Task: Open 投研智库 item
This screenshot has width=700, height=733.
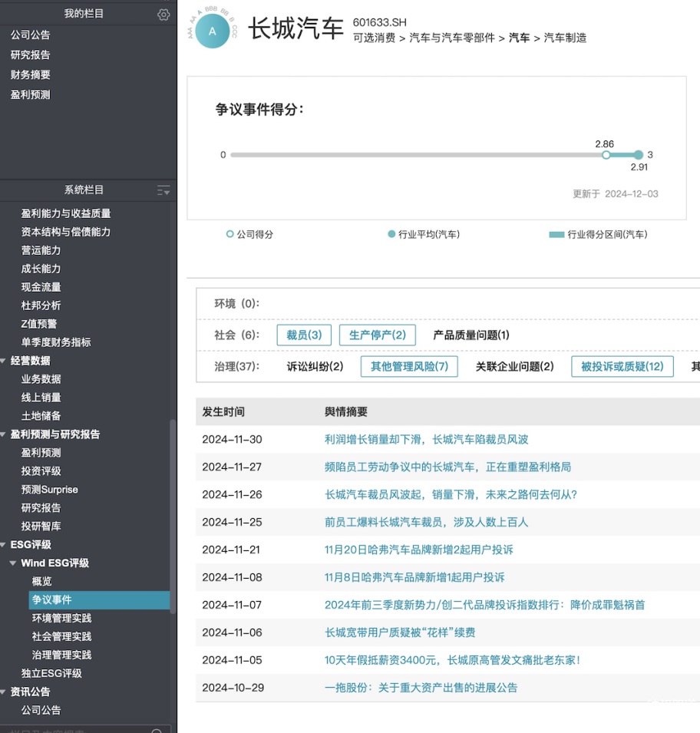Action: tap(41, 526)
